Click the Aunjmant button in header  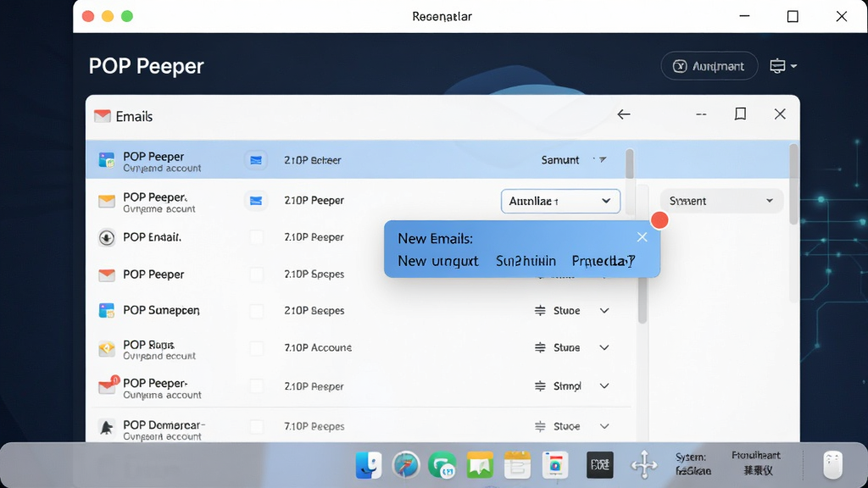pos(709,66)
